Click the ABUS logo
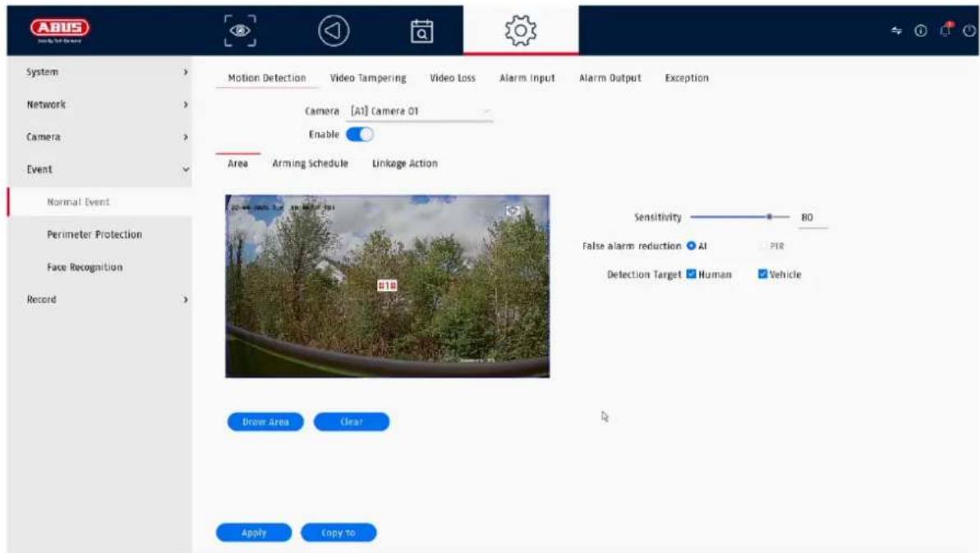This screenshot has height=553, width=980. (59, 30)
